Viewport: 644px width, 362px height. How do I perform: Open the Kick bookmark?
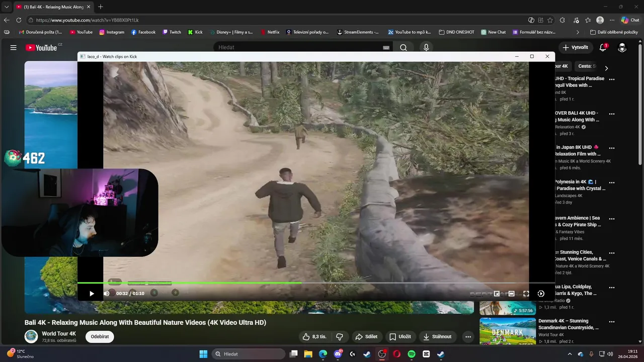click(195, 32)
